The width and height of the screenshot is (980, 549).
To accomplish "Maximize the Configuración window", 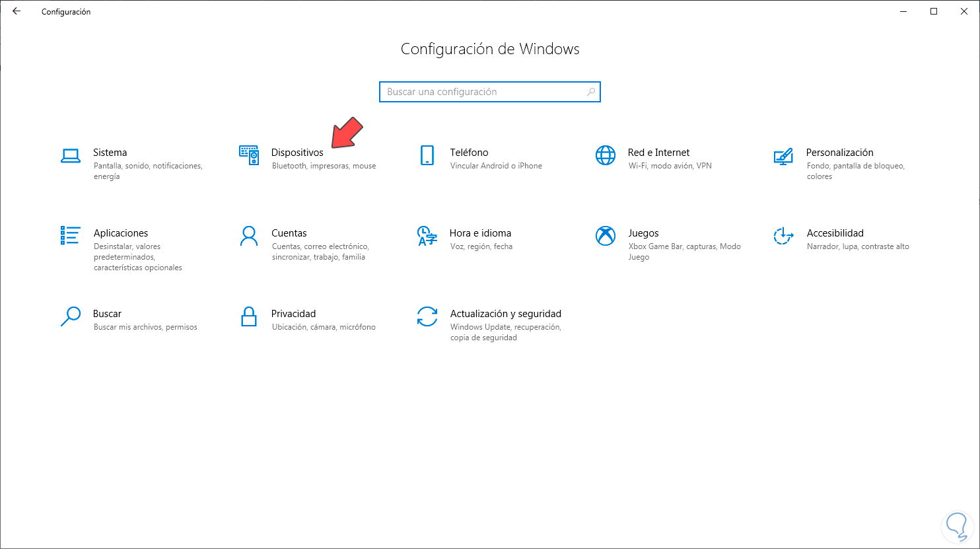I will tap(934, 11).
